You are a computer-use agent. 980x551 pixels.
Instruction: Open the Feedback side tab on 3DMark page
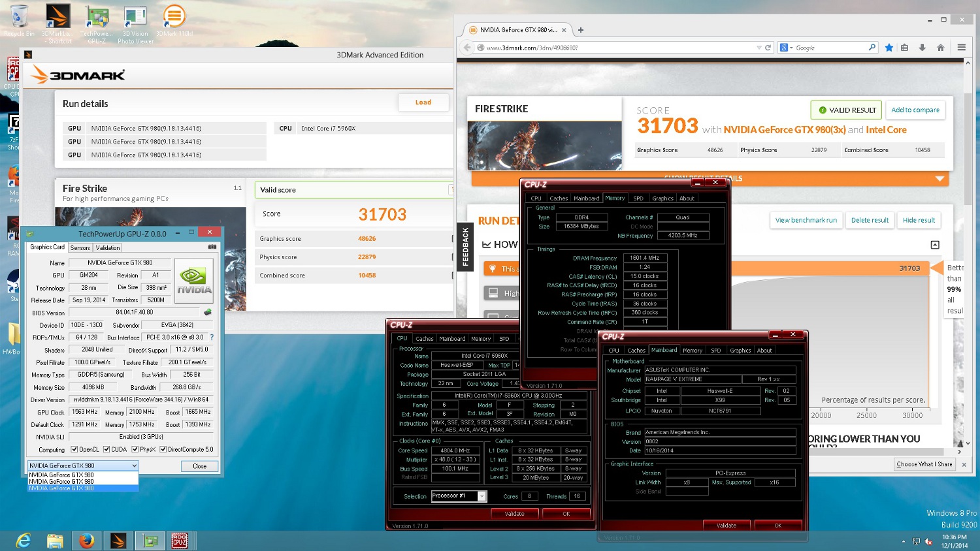[x=465, y=247]
